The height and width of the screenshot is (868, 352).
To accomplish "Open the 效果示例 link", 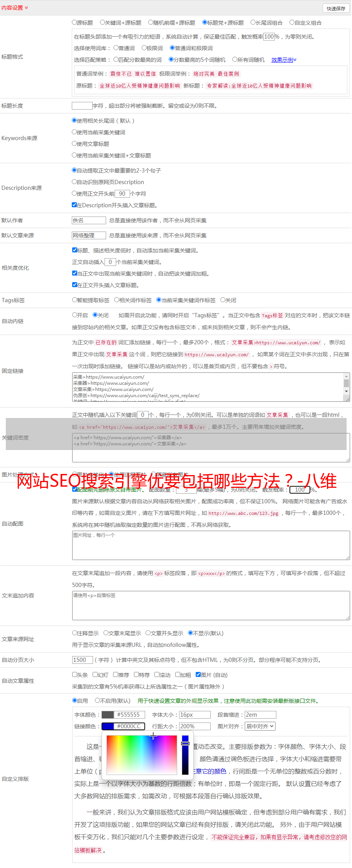I will pos(284,60).
